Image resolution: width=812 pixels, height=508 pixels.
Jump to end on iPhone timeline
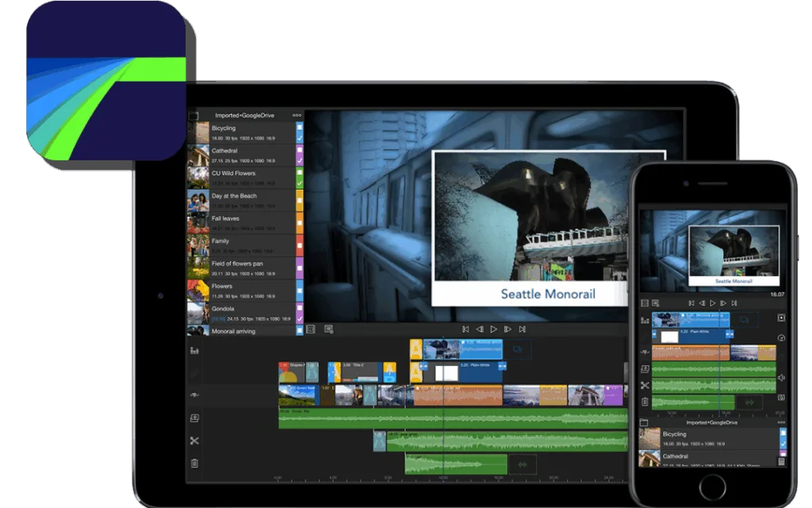(734, 303)
